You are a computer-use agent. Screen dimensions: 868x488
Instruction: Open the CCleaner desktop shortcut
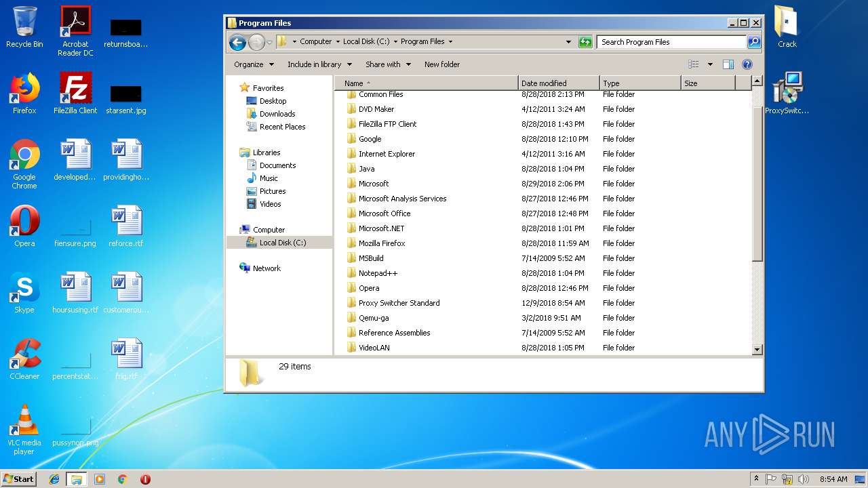[24, 359]
